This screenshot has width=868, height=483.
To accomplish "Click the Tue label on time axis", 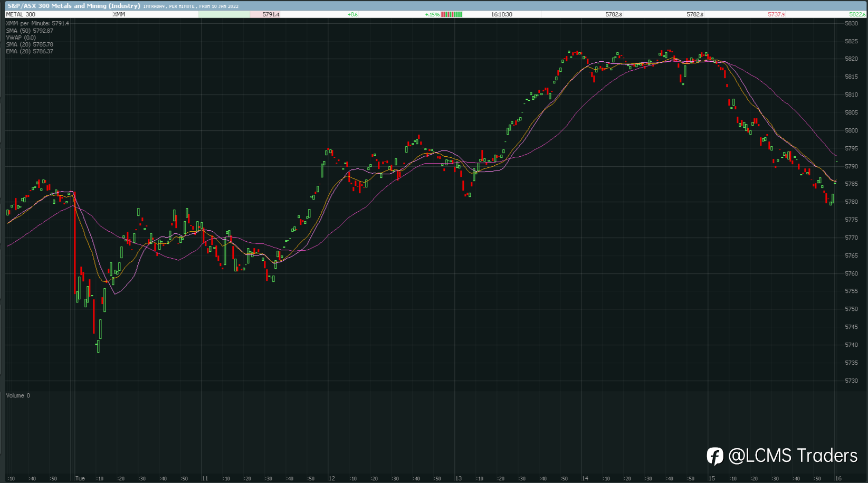I will click(80, 478).
